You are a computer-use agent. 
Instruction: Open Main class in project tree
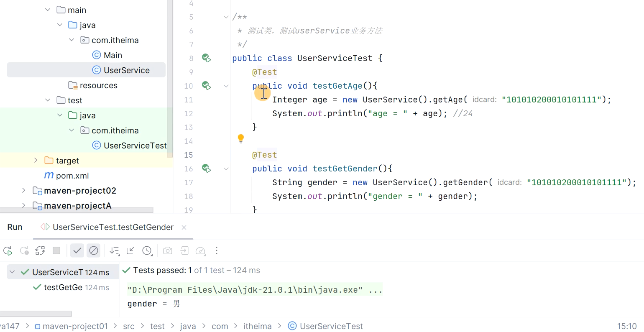(x=107, y=55)
